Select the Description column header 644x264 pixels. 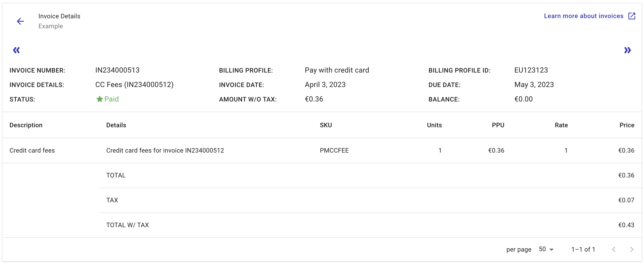pos(26,125)
